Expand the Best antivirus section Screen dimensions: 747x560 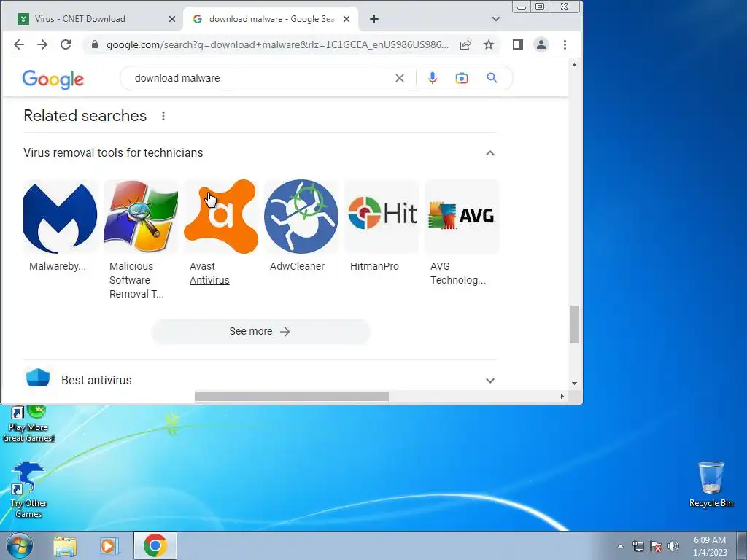[489, 381]
